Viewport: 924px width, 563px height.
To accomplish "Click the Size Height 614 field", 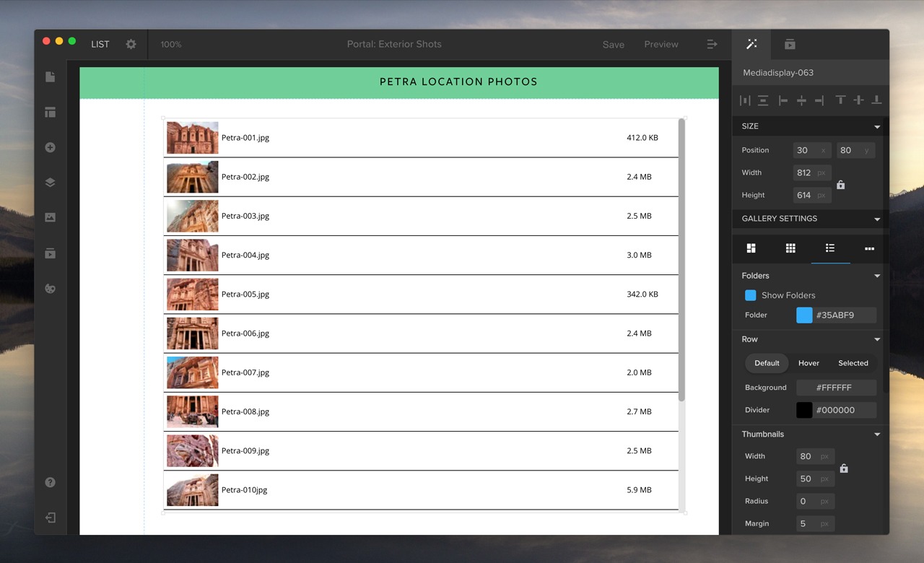I will 812,195.
